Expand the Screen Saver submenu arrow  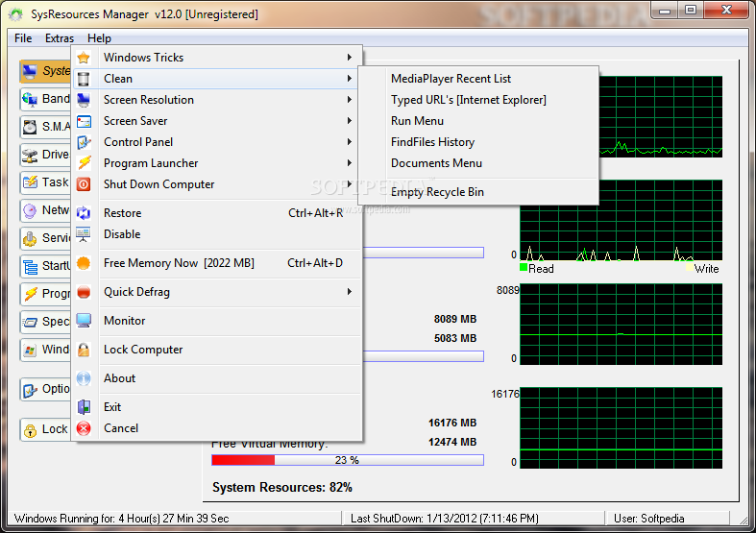click(x=350, y=121)
